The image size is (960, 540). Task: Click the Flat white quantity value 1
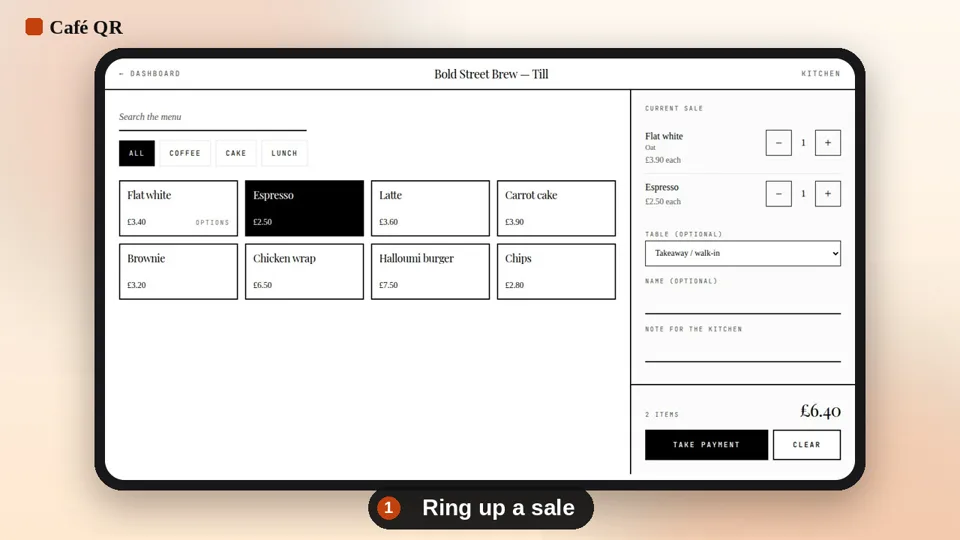pos(803,143)
